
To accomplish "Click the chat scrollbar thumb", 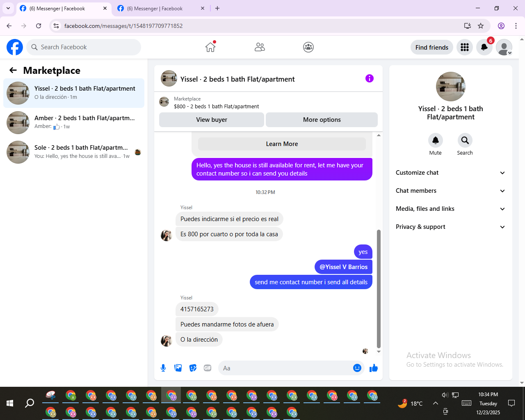I will point(379,289).
